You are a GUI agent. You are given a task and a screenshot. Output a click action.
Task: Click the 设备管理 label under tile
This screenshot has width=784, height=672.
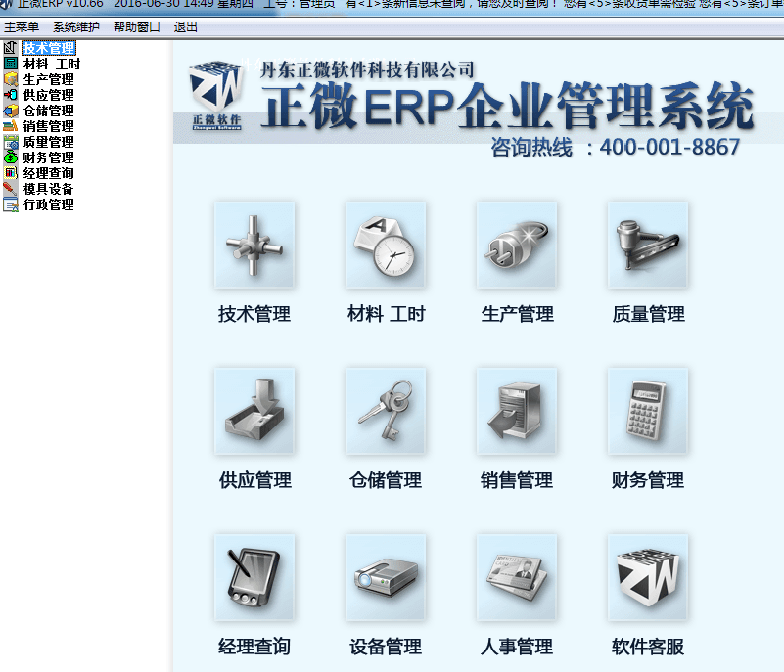click(386, 647)
